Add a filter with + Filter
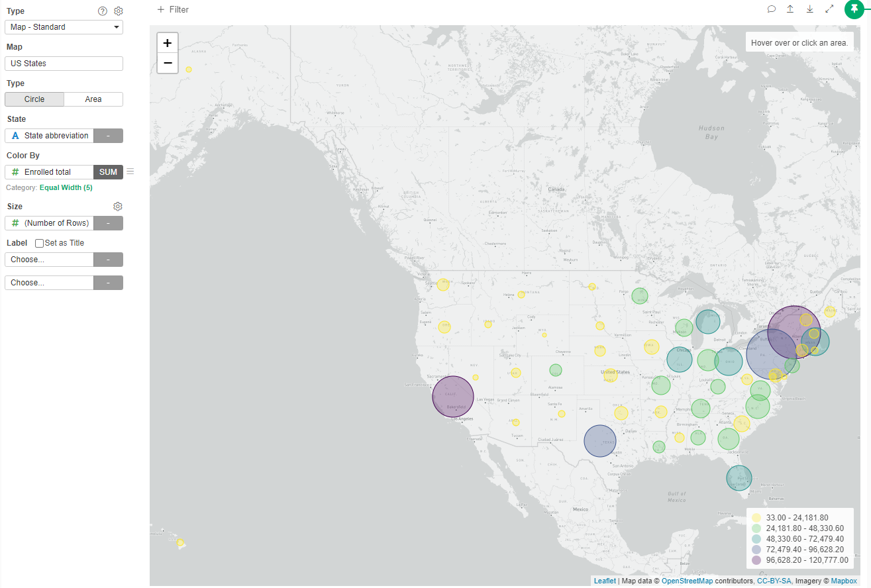The width and height of the screenshot is (871, 588). click(173, 9)
